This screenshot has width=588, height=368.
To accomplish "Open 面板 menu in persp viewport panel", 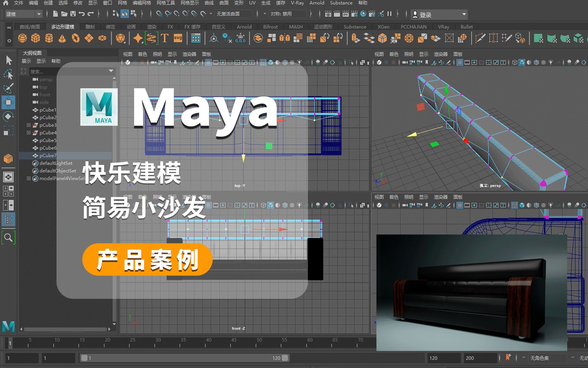I will 458,54.
